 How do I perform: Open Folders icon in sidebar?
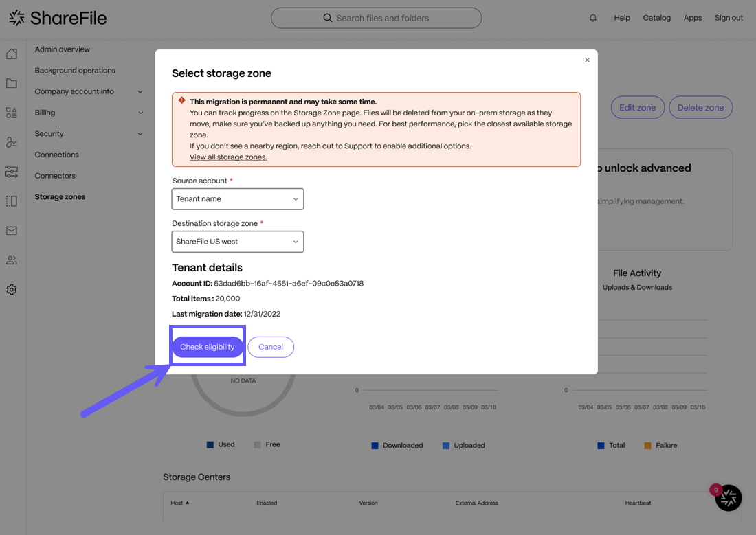point(12,83)
